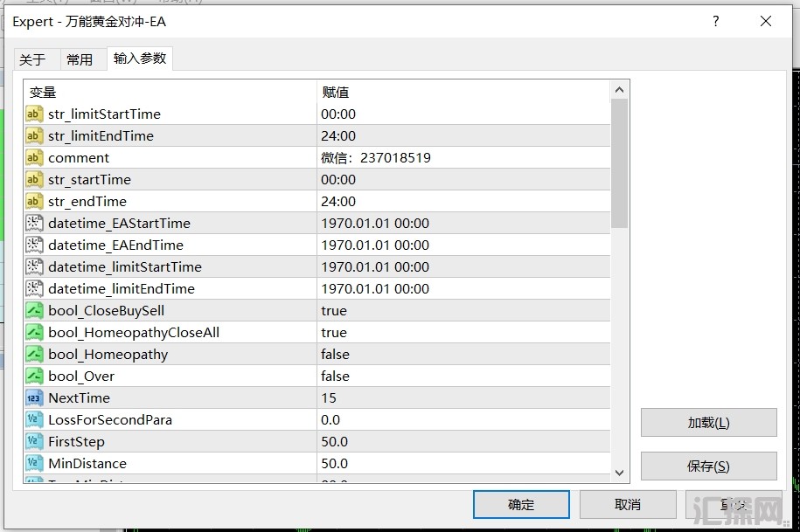This screenshot has height=532, width=800.
Task: Click the 加载(L) button
Action: pos(709,423)
